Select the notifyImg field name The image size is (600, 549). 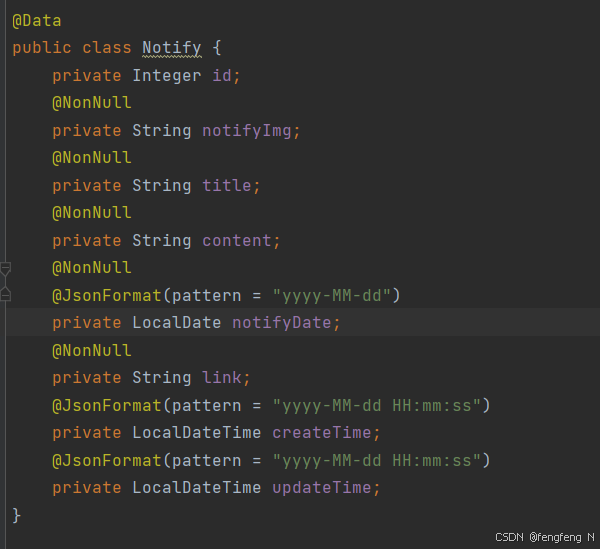(x=247, y=131)
